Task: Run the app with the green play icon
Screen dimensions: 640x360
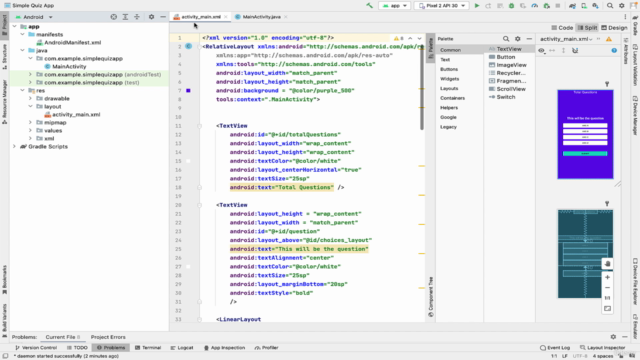Action: [476, 6]
